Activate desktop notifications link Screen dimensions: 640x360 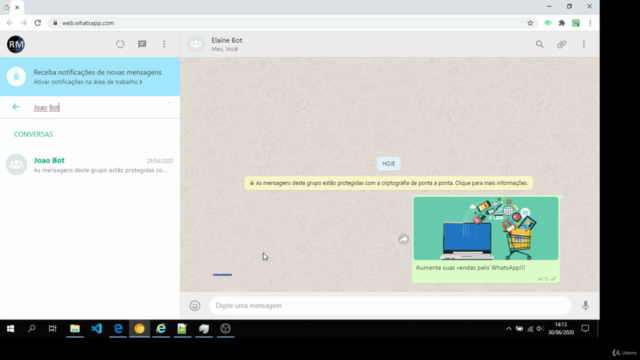88,82
